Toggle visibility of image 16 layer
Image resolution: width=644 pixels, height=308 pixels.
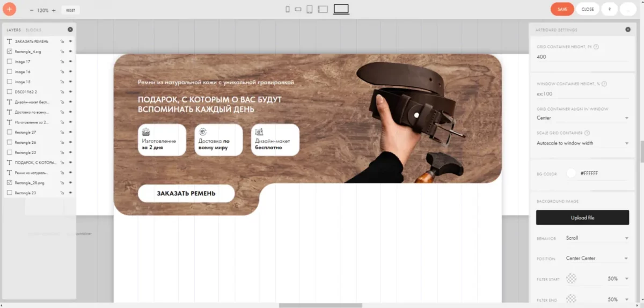(70, 71)
